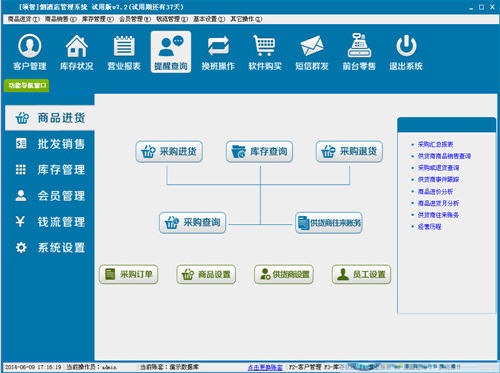Open 员工设置 employee settings button
This screenshot has width=500, height=373.
point(361,274)
